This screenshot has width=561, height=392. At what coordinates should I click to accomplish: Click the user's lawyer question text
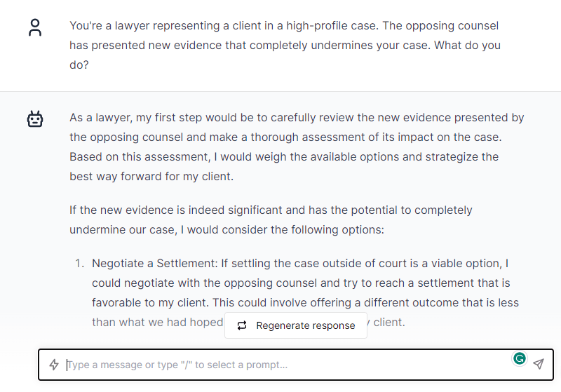[284, 45]
